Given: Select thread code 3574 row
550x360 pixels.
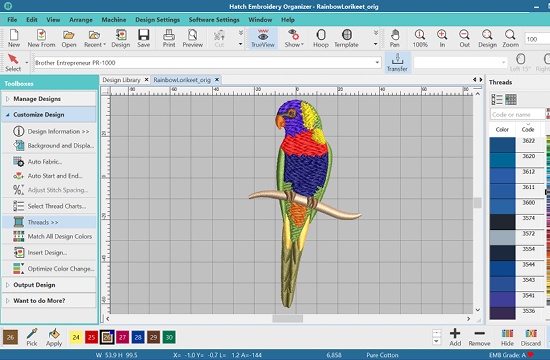Looking at the screenshot, I should pyautogui.click(x=517, y=222).
